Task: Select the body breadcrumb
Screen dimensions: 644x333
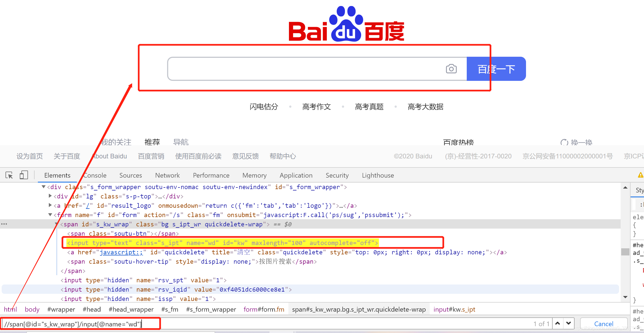Action: (32, 309)
